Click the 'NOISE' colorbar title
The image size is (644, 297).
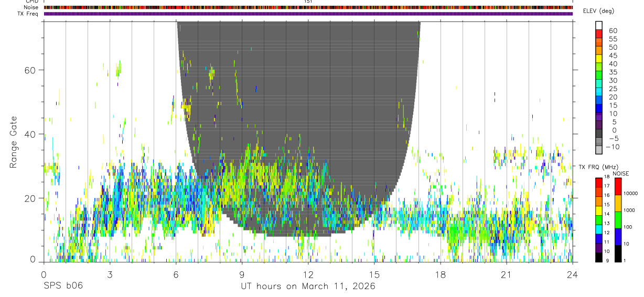pos(620,174)
